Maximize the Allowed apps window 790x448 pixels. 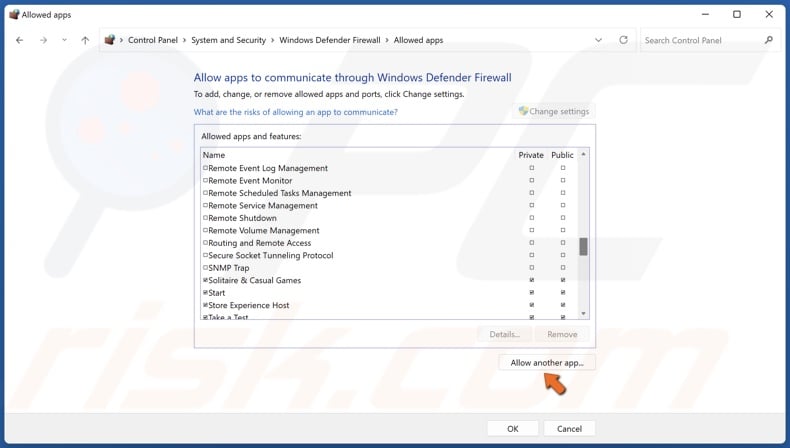pos(737,15)
